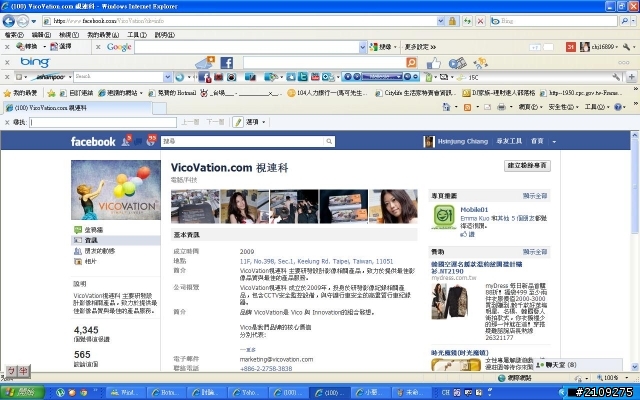Click the Keelung Rd. Taipei address link
Screen dimensions: 640x400
point(316,261)
